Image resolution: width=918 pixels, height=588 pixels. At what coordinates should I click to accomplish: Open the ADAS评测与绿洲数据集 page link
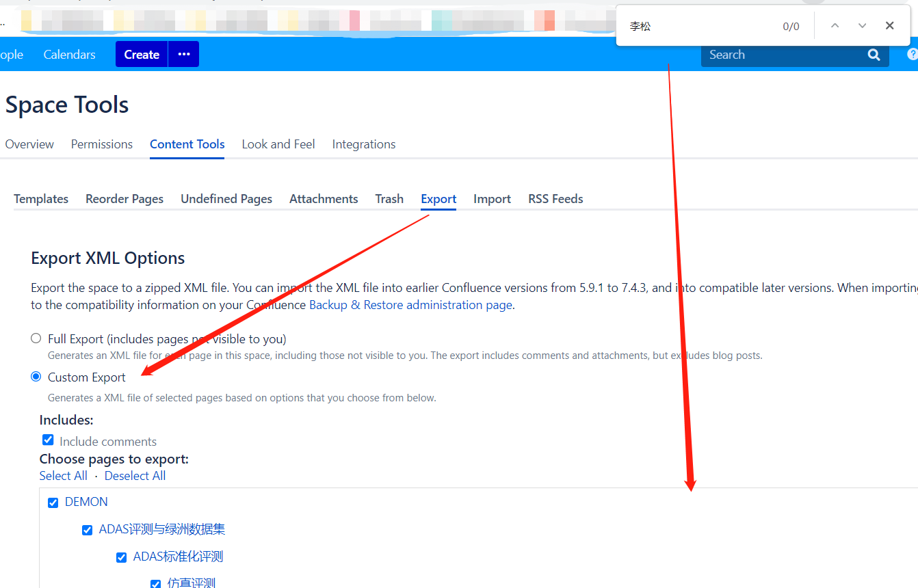pyautogui.click(x=162, y=529)
